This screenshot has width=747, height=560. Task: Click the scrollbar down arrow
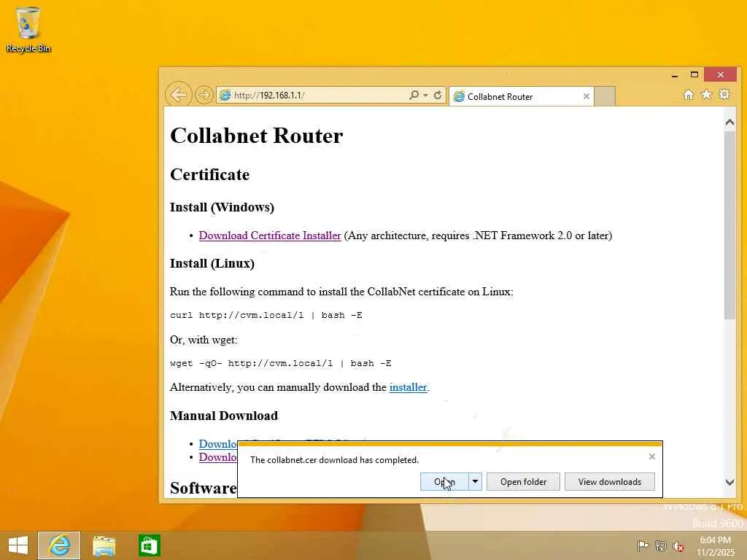(729, 482)
